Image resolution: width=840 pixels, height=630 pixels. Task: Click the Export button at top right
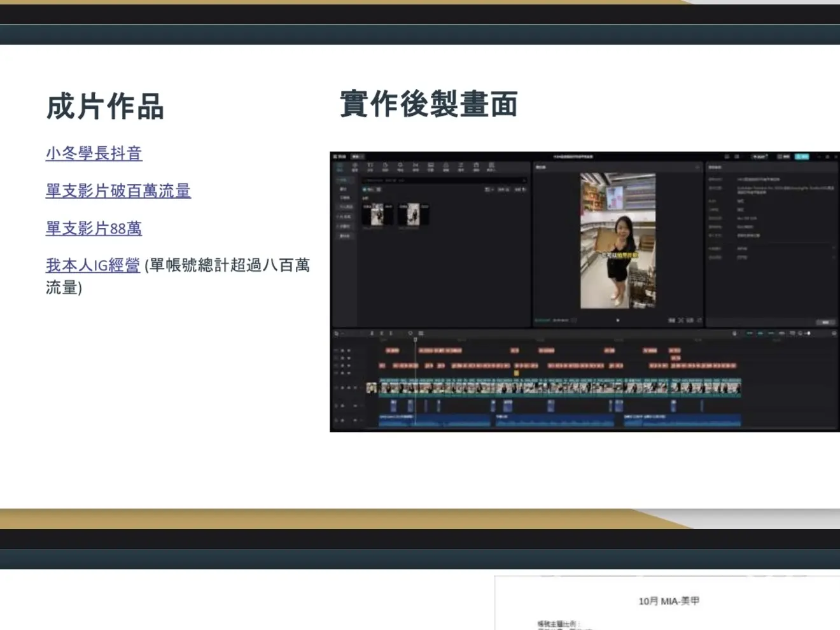(x=802, y=156)
